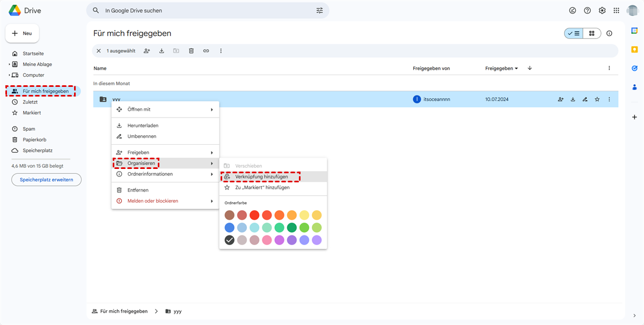This screenshot has width=644, height=325.
Task: Open the Freigegeben sort dropdown
Action: click(501, 68)
